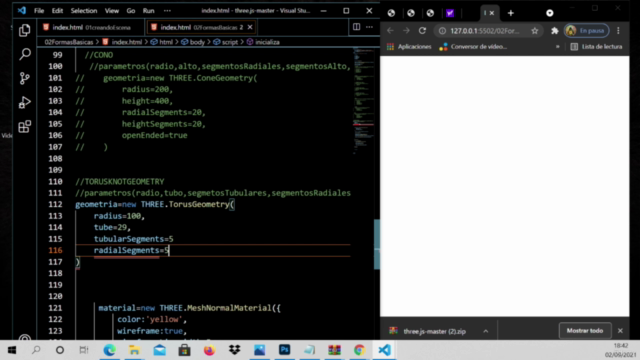Go forward in the Chrome browser
Viewport: 640px width, 360px height.
point(406,31)
